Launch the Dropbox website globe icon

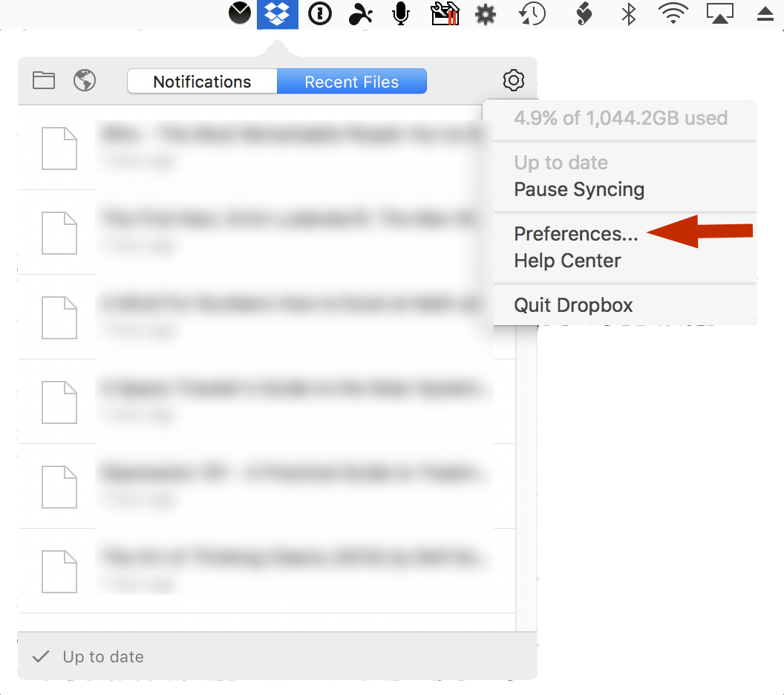[x=85, y=80]
